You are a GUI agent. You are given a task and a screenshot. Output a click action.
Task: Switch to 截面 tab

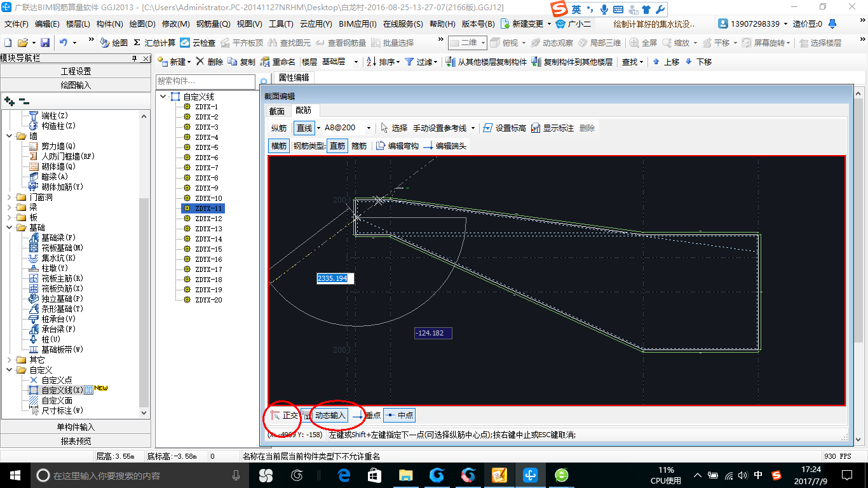pos(277,111)
